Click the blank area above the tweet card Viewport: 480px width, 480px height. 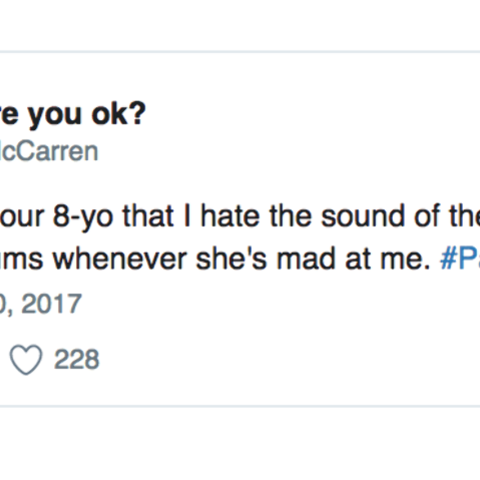tap(240, 25)
